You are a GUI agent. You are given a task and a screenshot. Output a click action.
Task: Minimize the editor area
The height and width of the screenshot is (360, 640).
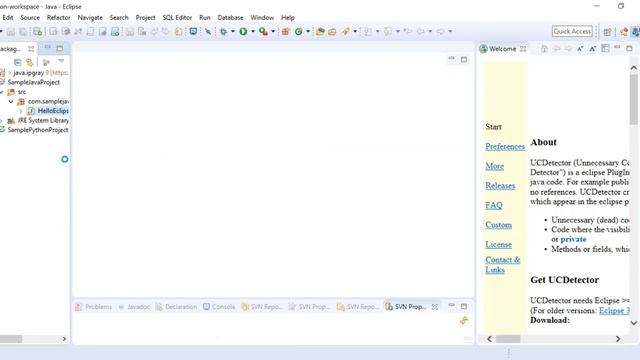click(451, 59)
